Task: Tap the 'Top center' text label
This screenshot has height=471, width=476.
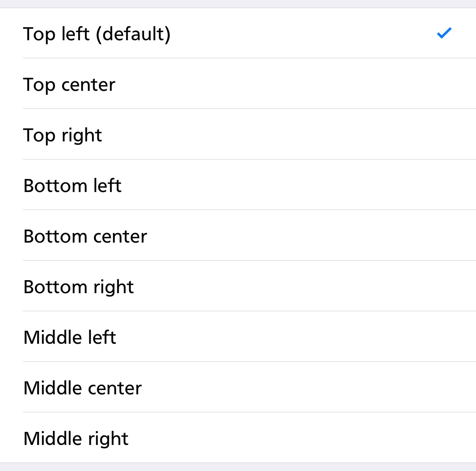Action: [x=69, y=85]
